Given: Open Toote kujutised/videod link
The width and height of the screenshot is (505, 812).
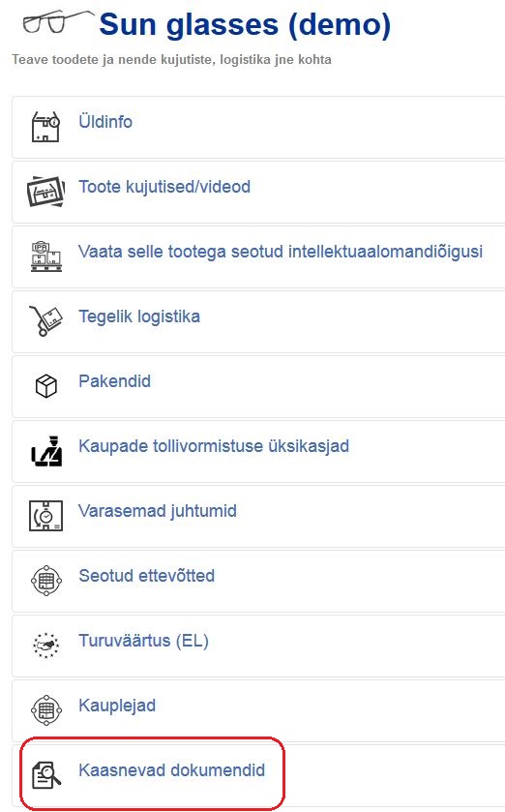Looking at the screenshot, I should click(164, 187).
